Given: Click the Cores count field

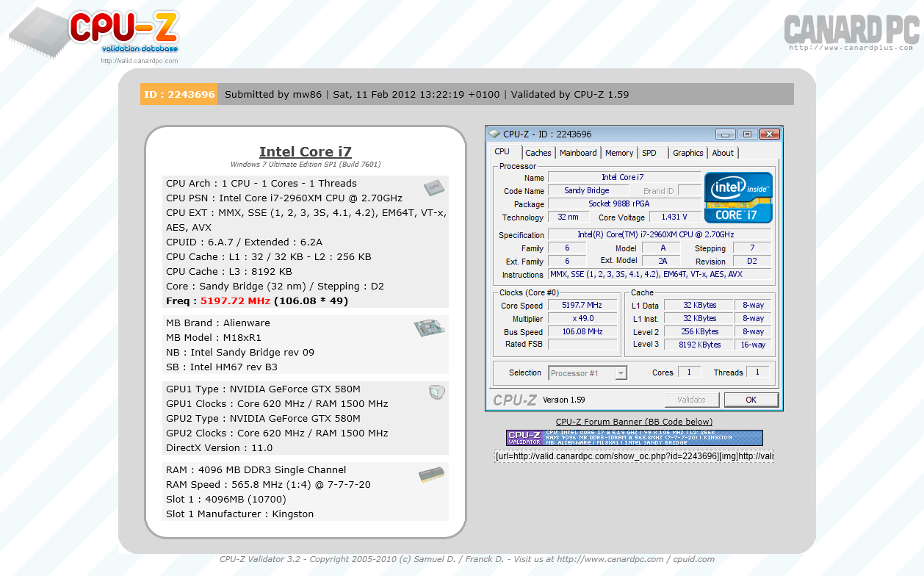Looking at the screenshot, I should pos(689,372).
